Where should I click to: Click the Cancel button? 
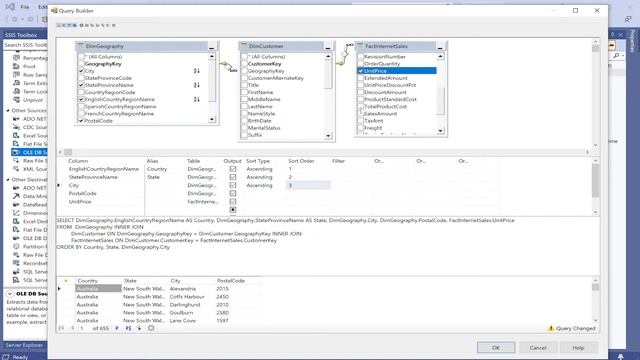(x=538, y=348)
